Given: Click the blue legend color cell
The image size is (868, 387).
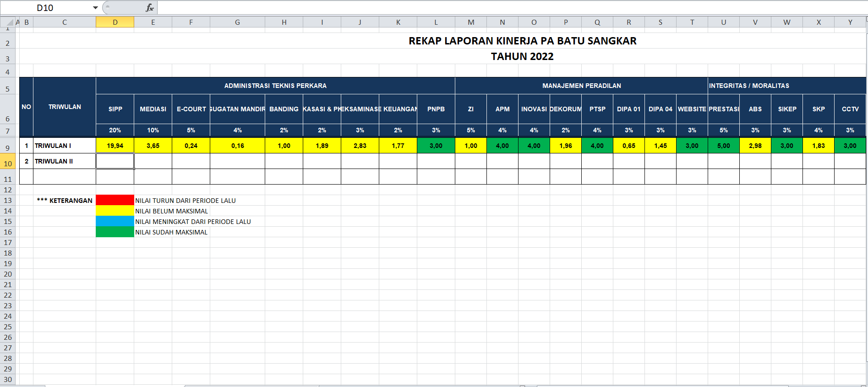Looking at the screenshot, I should point(115,221).
